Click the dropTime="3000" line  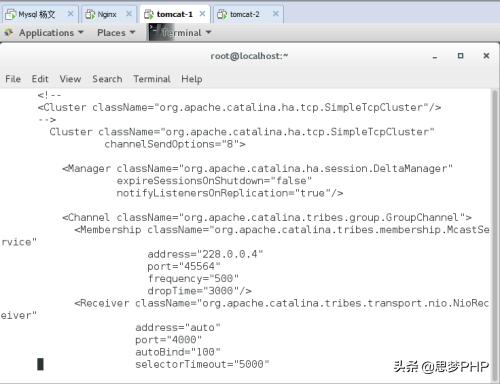[199, 291]
